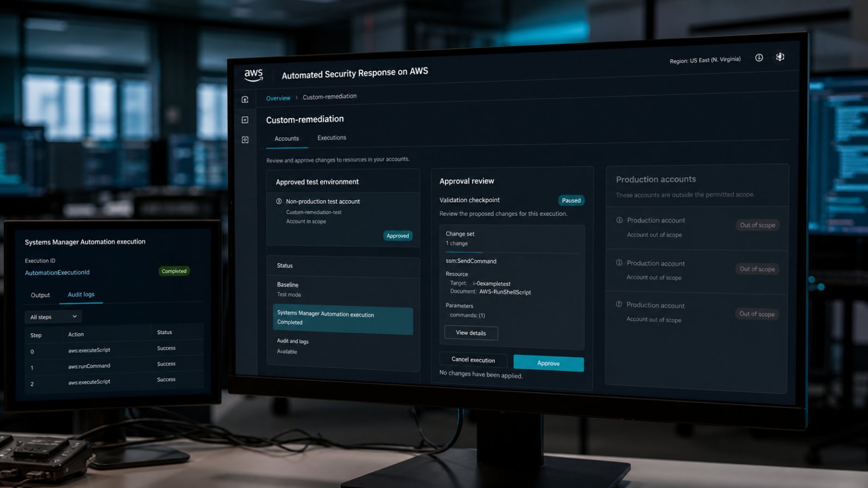Click the Region: US East (N. Virginia) selector
The height and width of the screenshot is (488, 868).
(x=705, y=60)
